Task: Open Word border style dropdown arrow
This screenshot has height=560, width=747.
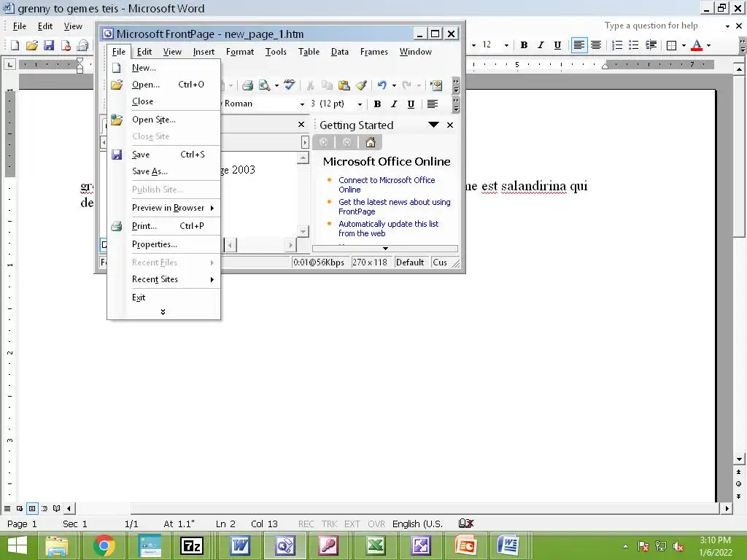Action: click(684, 45)
